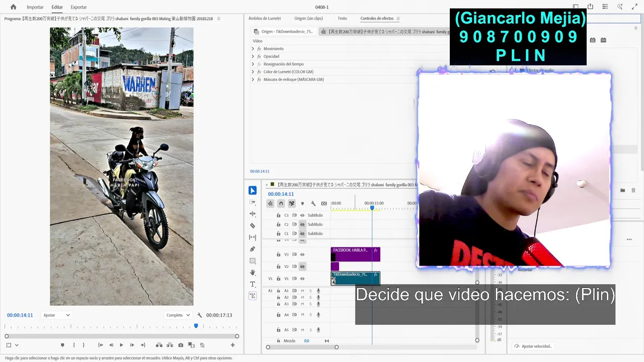Toggle lock on track V3
The height and width of the screenshot is (362, 644).
point(278,254)
